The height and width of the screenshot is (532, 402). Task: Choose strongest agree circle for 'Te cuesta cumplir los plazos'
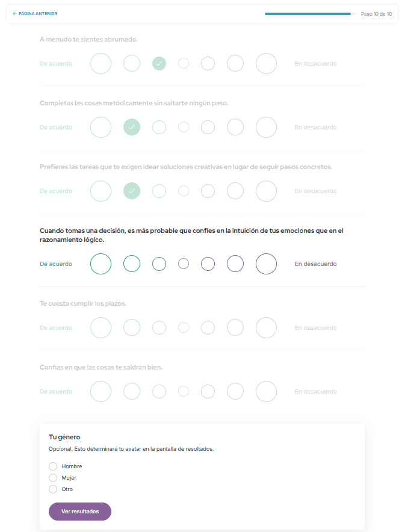pyautogui.click(x=100, y=327)
